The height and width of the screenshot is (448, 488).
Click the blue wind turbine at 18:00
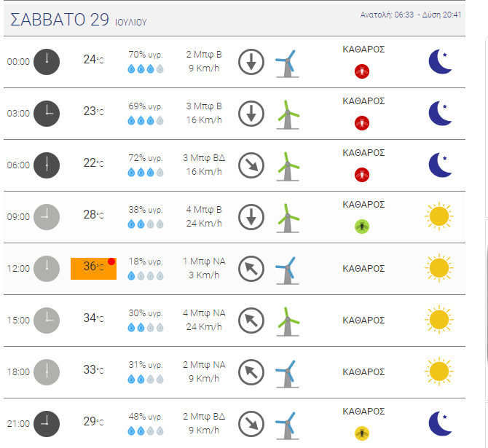coord(287,374)
